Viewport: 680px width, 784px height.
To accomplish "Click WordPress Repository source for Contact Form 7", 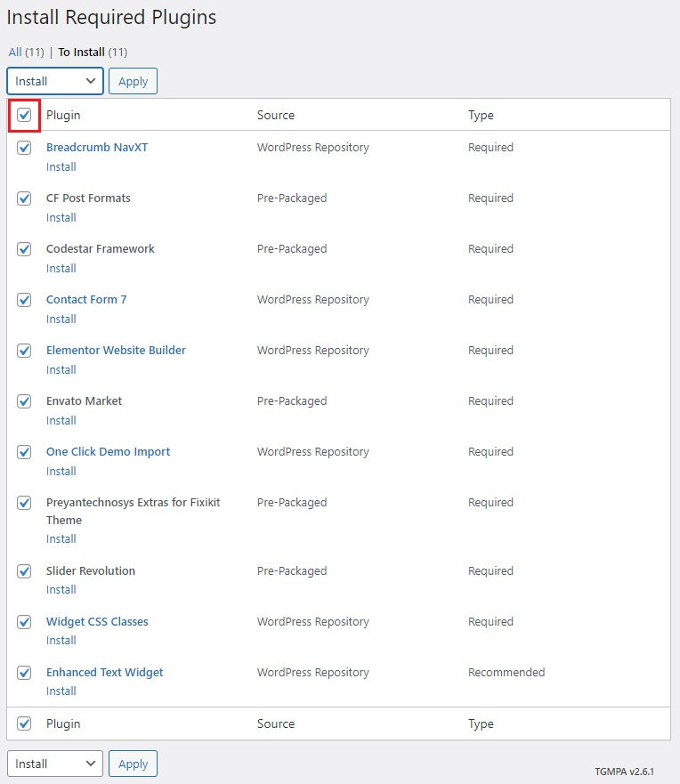I will tap(313, 300).
